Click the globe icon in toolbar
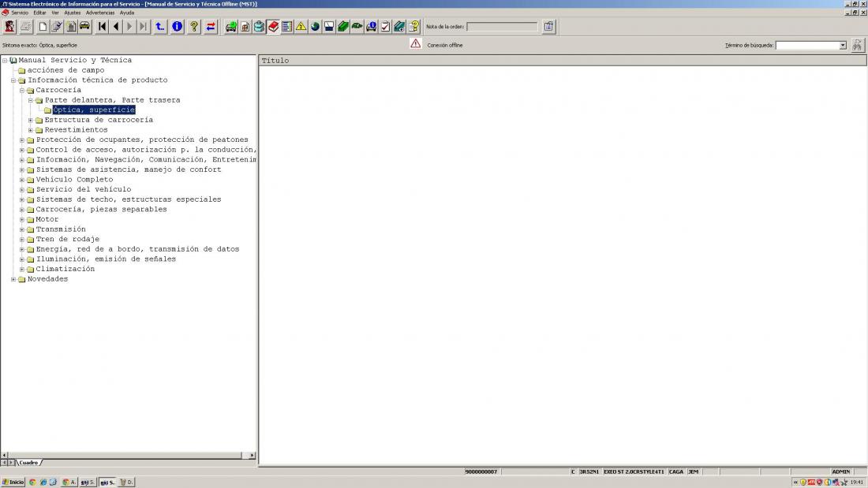Image resolution: width=868 pixels, height=488 pixels. (x=315, y=27)
